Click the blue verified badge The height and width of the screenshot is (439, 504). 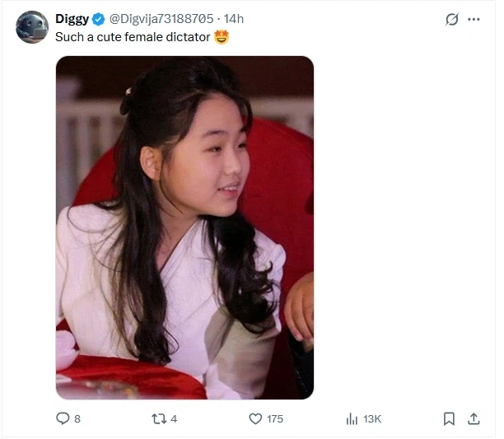click(x=98, y=19)
